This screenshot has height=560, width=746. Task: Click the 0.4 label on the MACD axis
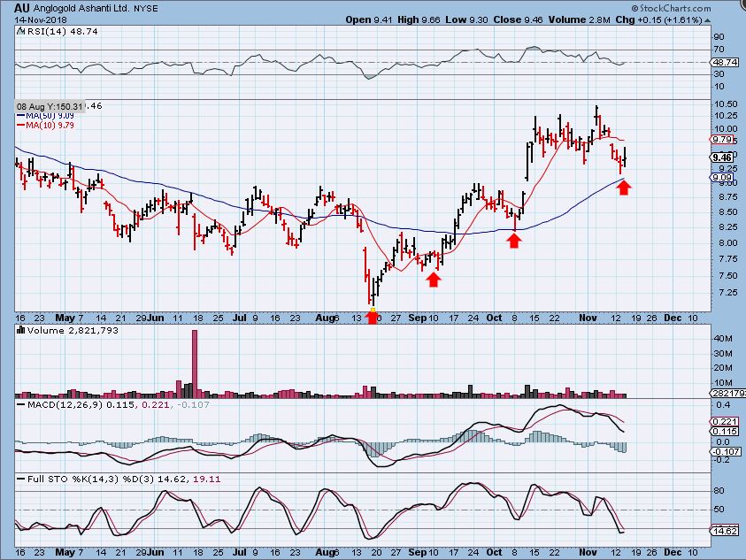point(723,405)
